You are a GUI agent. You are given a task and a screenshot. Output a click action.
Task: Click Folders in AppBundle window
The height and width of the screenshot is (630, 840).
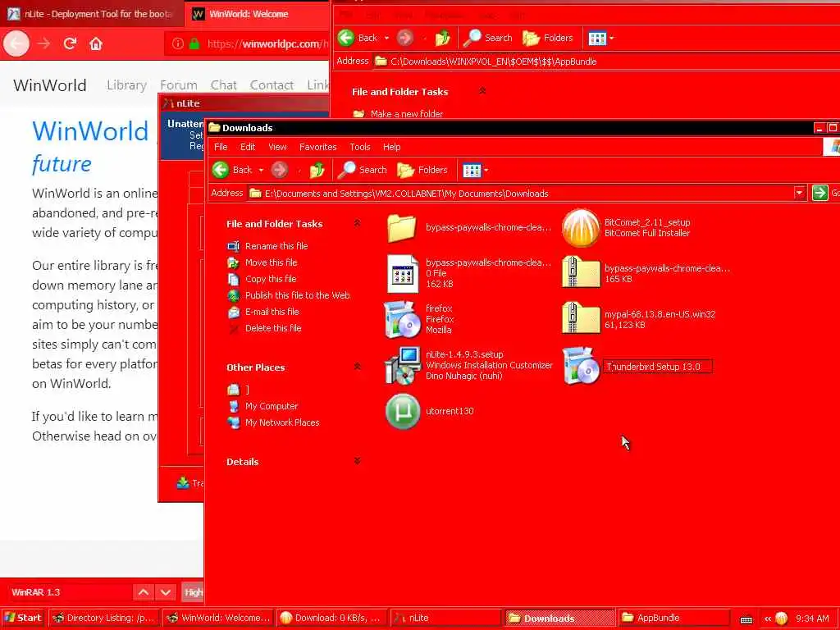pos(547,38)
